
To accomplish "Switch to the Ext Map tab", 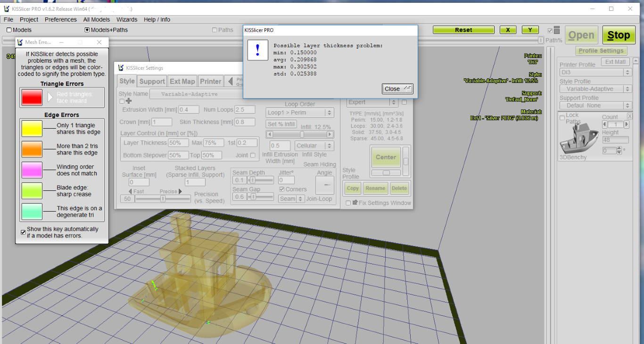I will click(x=182, y=81).
